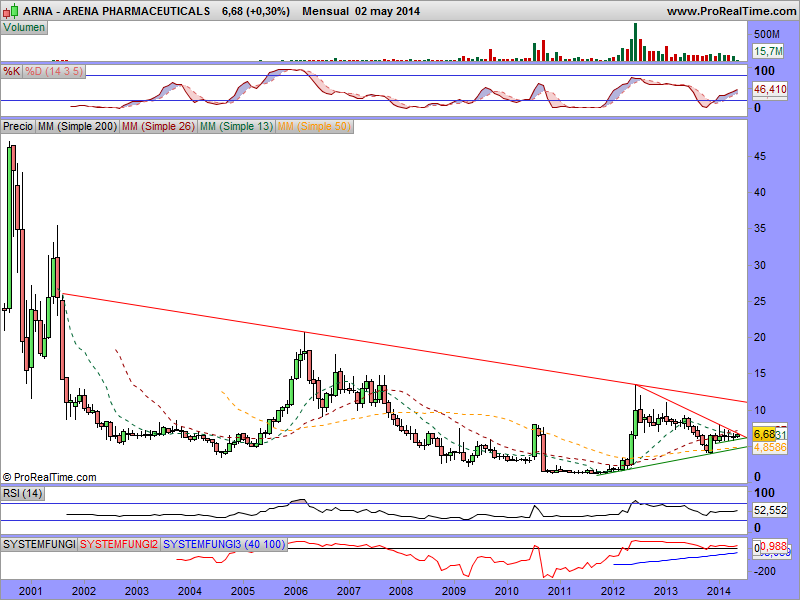Click the yellow 6,68 current price tag

click(764, 434)
